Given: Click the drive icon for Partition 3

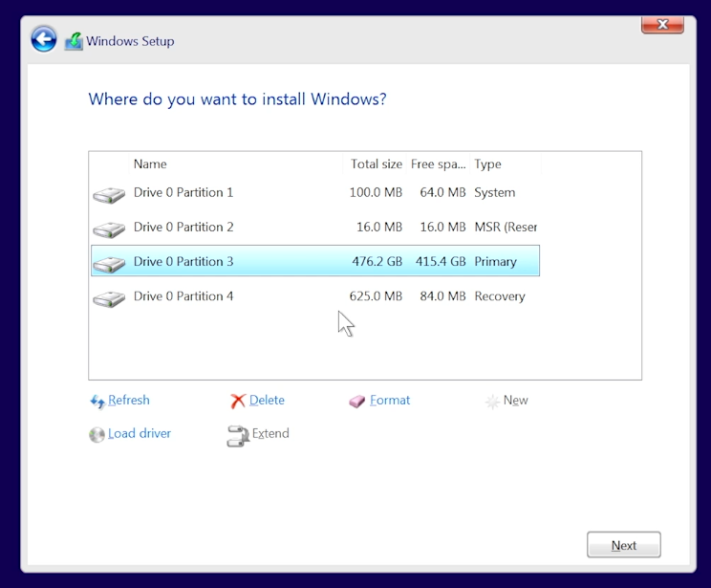Looking at the screenshot, I should (x=109, y=265).
